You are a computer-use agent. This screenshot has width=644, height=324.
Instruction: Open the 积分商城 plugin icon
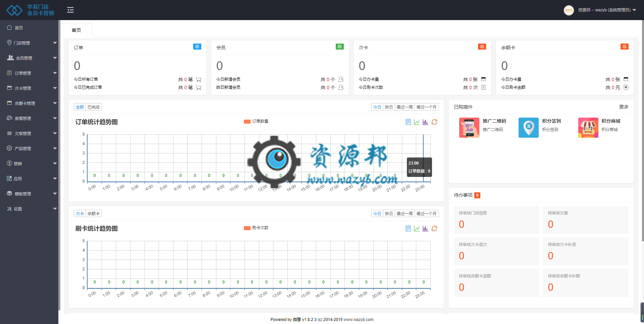pyautogui.click(x=588, y=128)
